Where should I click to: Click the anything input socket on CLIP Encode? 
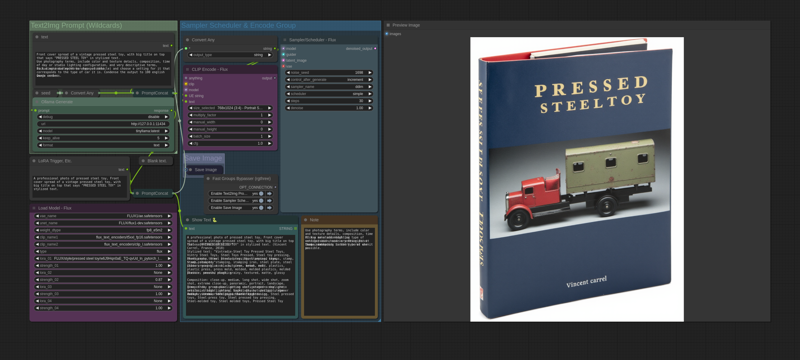click(186, 78)
